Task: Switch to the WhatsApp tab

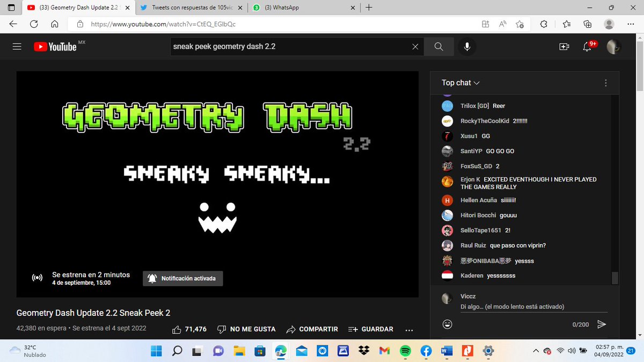Action: point(304,8)
